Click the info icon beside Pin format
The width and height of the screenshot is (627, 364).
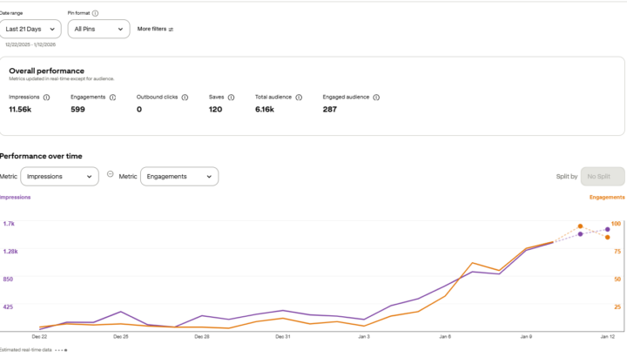click(x=95, y=14)
